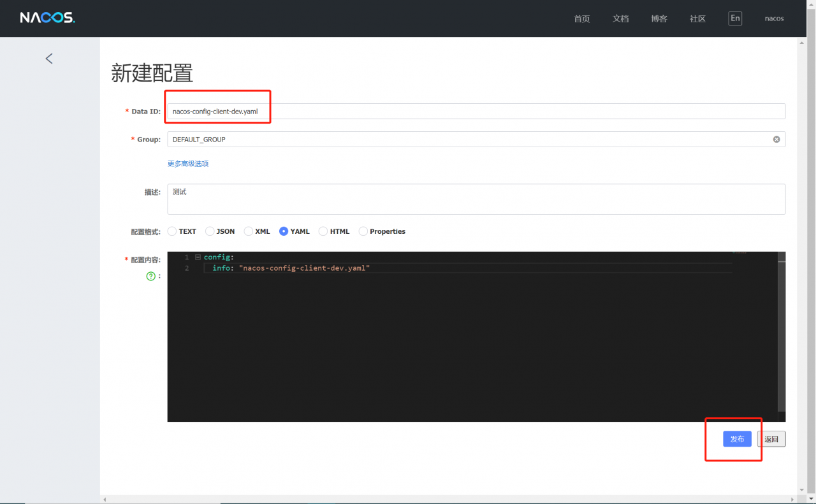
Task: Open the 博客 menu item
Action: click(659, 18)
